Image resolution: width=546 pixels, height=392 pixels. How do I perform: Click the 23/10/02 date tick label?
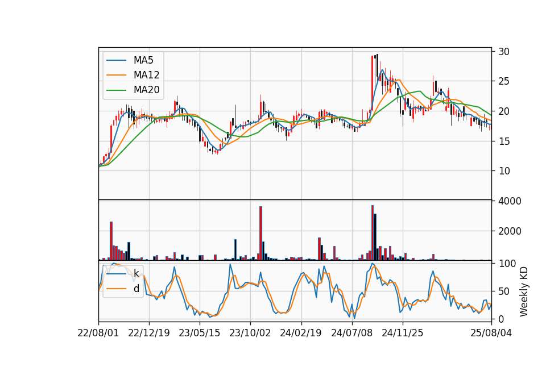point(250,333)
